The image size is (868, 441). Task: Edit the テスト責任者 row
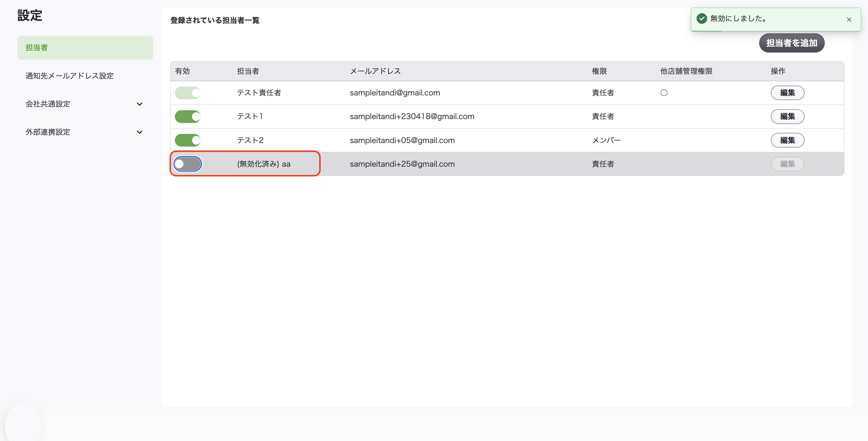(x=788, y=93)
